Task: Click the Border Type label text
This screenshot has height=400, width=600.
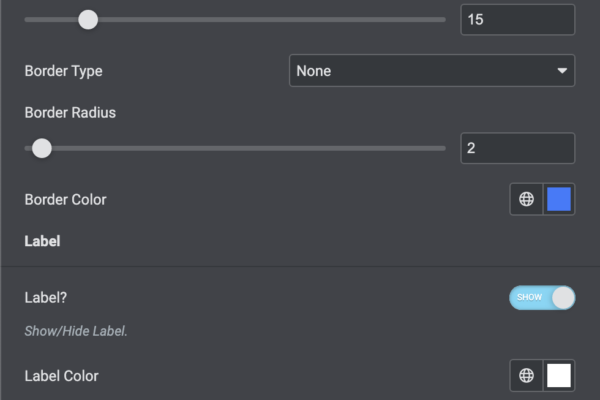Action: pyautogui.click(x=63, y=71)
